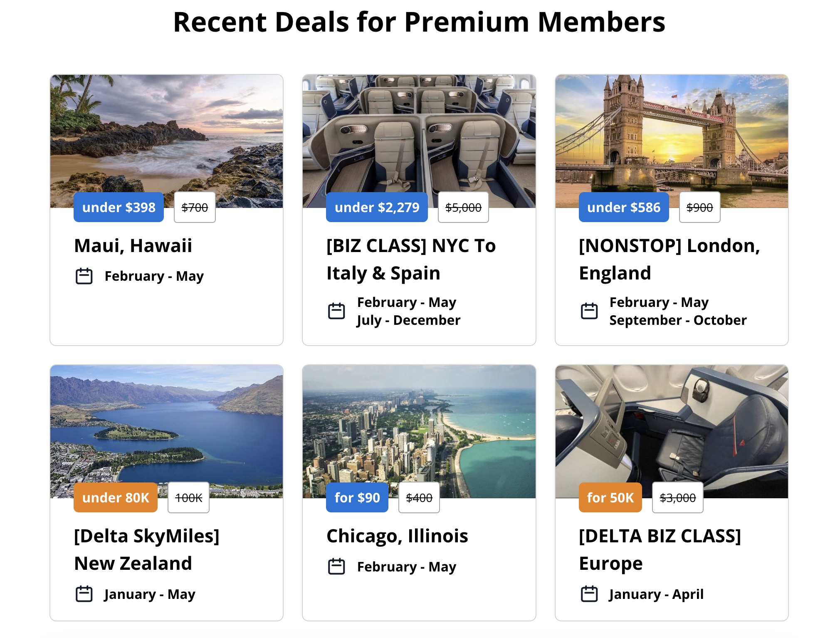Click the strikethrough $700 original price
This screenshot has width=840, height=638.
click(x=194, y=207)
